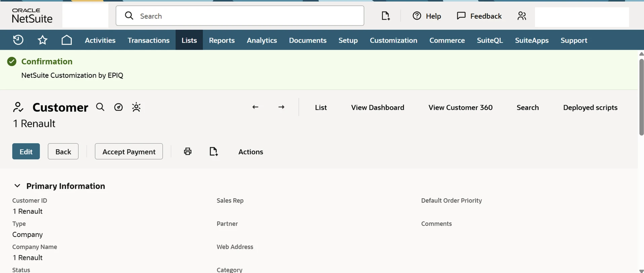Viewport: 644px width, 273px height.
Task: Click the magnifier icon beside Customer title
Action: pyautogui.click(x=100, y=107)
